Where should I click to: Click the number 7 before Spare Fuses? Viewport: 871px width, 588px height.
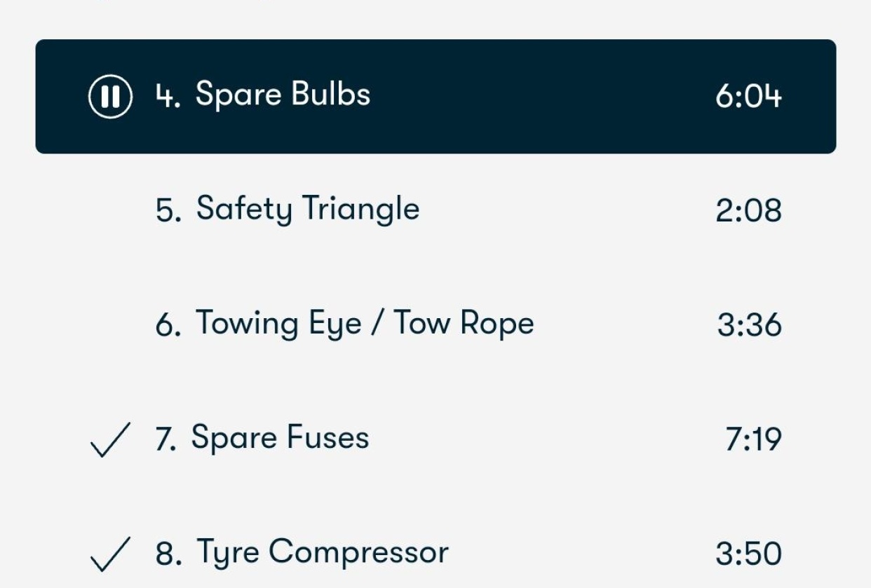tap(166, 440)
